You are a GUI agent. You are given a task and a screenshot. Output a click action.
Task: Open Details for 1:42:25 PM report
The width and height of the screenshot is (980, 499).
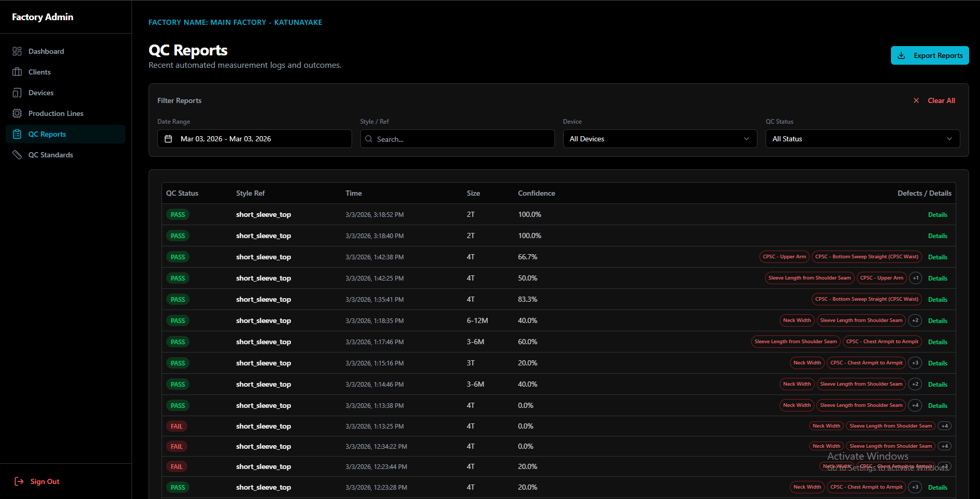tap(938, 278)
